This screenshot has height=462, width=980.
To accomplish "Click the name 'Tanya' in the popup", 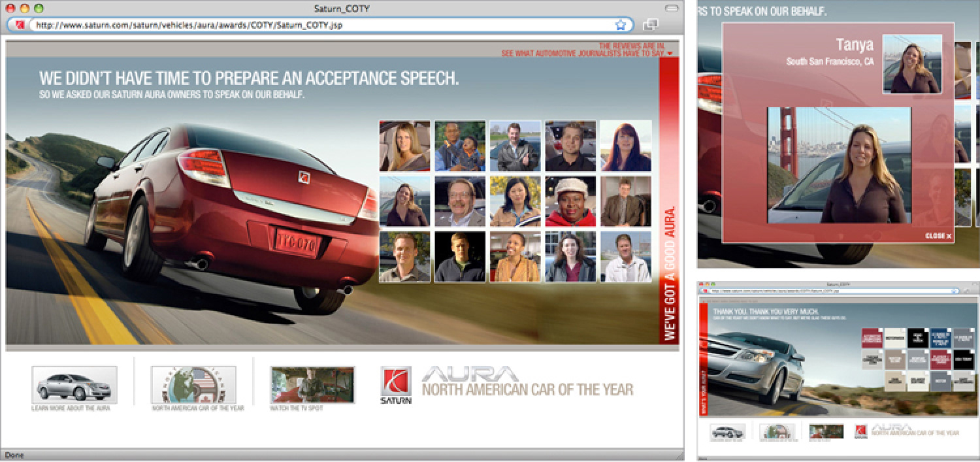I will coord(855,44).
